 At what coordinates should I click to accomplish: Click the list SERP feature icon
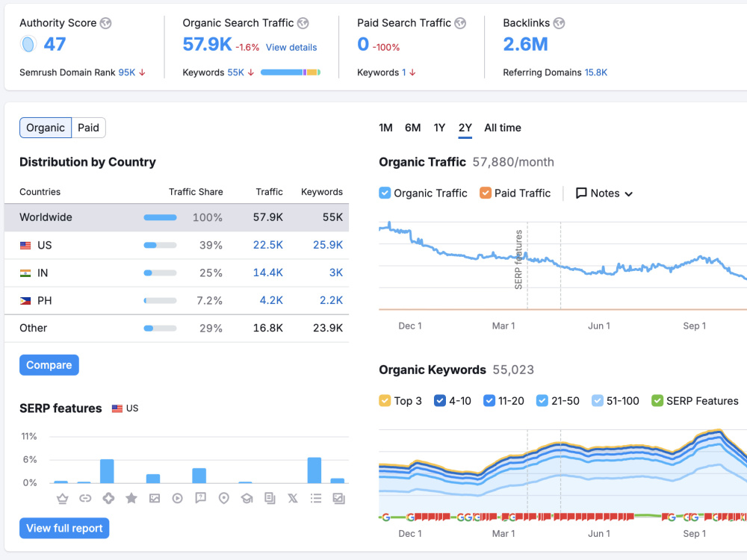click(316, 499)
